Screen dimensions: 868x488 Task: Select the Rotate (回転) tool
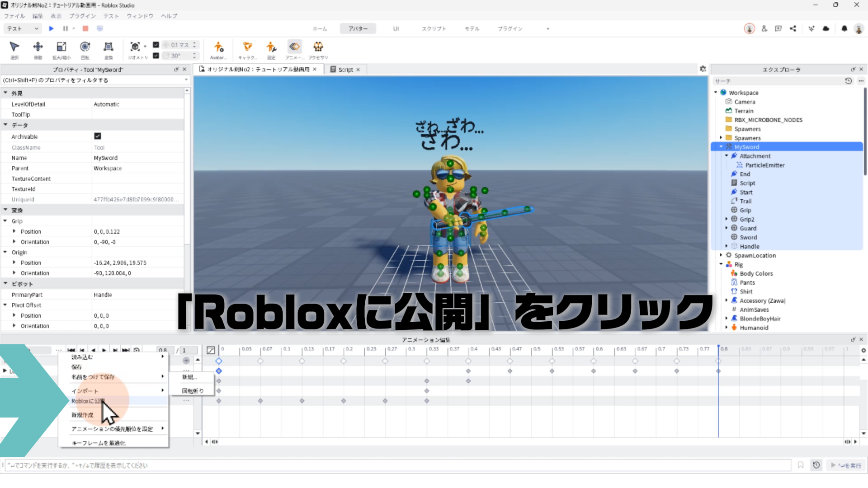(x=85, y=47)
